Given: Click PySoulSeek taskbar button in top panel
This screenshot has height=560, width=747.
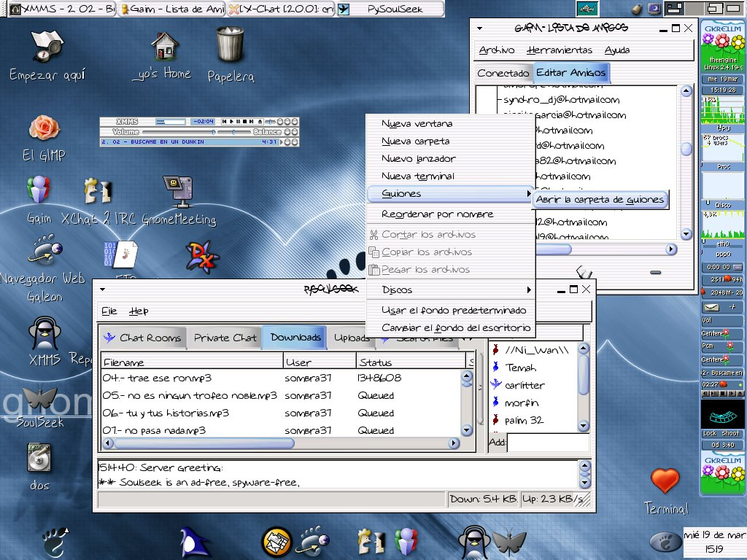Looking at the screenshot, I should tap(391, 9).
